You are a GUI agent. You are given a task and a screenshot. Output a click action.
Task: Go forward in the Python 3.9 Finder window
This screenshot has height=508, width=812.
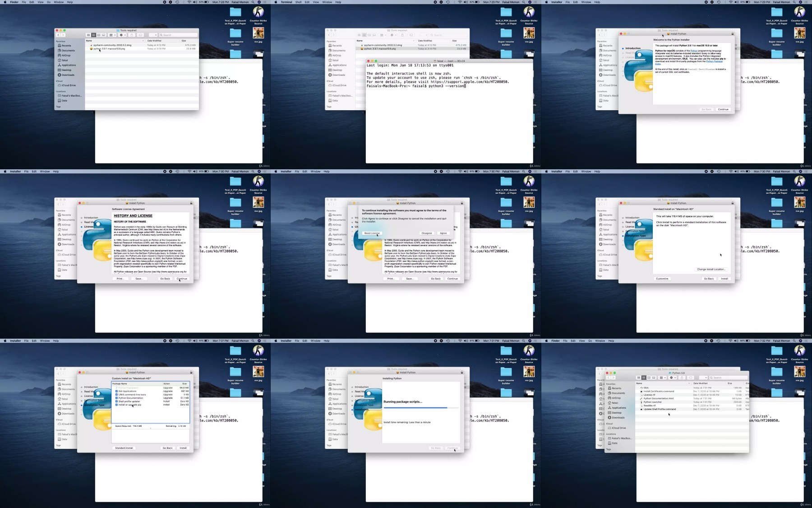[613, 378]
